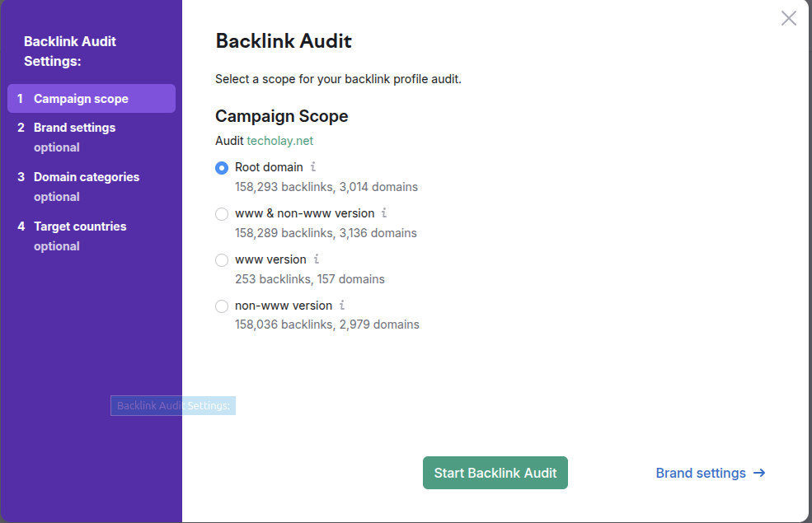Pick the non-www version radio option
The image size is (812, 523).
coord(222,306)
